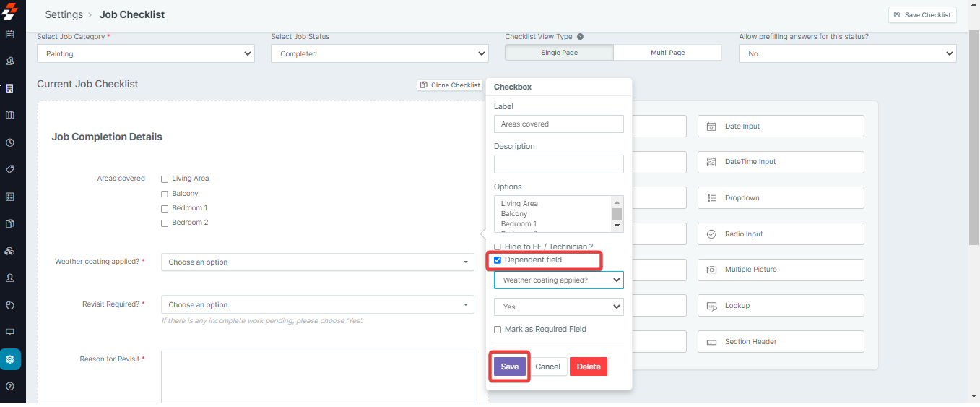The height and width of the screenshot is (407, 980).
Task: Check the Bedroom 1 checkbox
Action: point(165,208)
